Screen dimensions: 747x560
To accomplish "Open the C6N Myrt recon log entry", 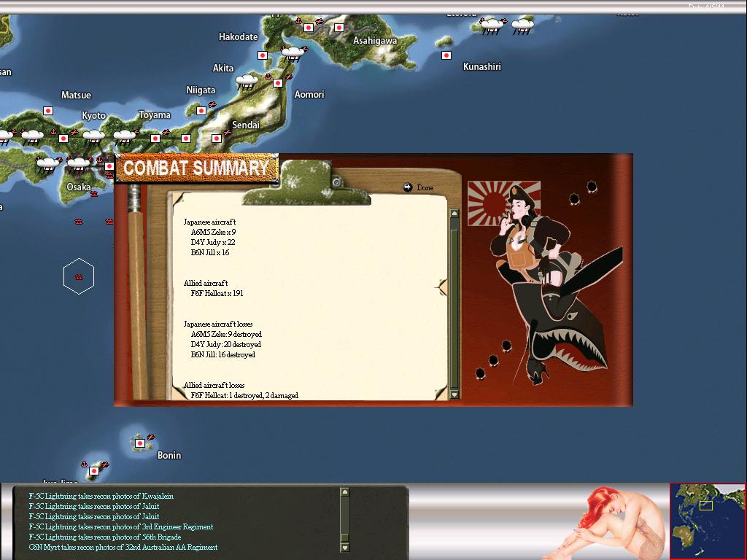I will [123, 547].
